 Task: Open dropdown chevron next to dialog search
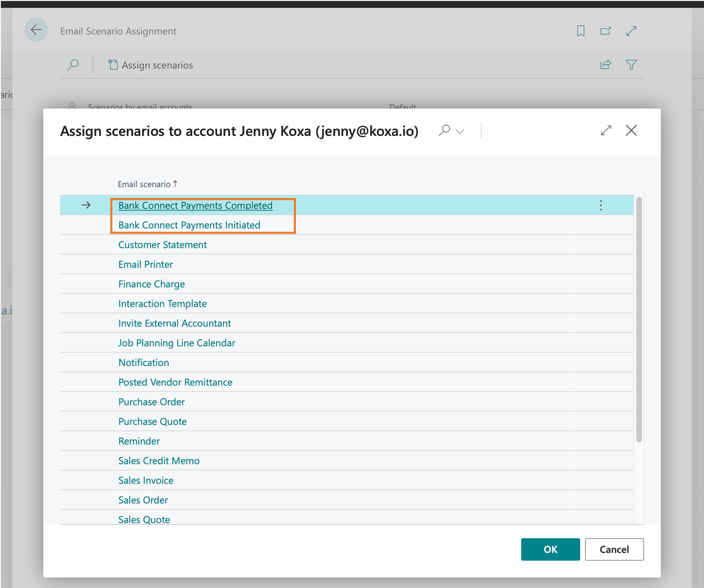coord(460,131)
